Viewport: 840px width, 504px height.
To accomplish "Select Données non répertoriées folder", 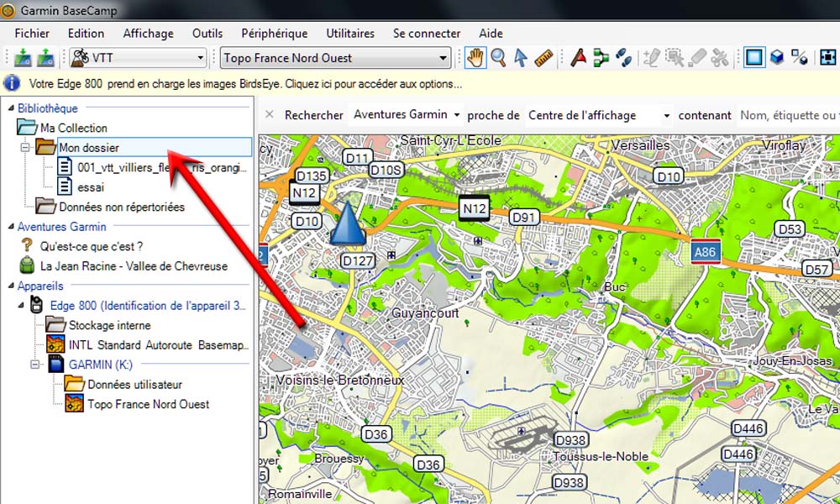I will 122,207.
